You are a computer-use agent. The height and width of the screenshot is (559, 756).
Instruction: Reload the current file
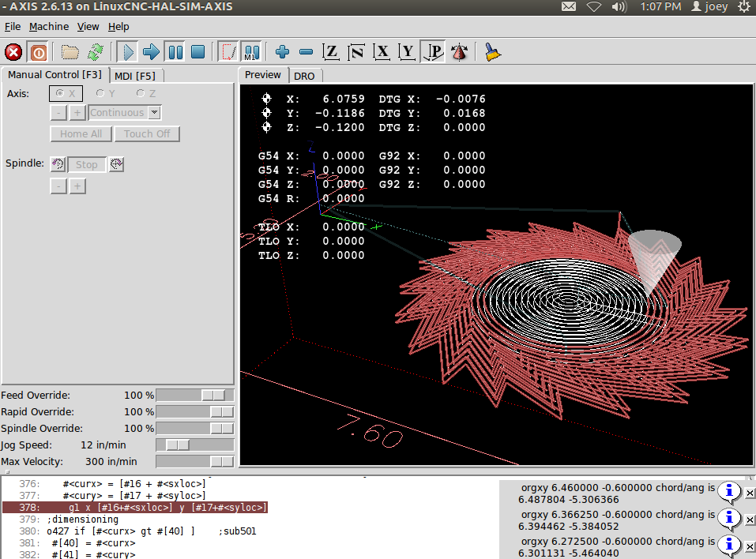tap(95, 53)
